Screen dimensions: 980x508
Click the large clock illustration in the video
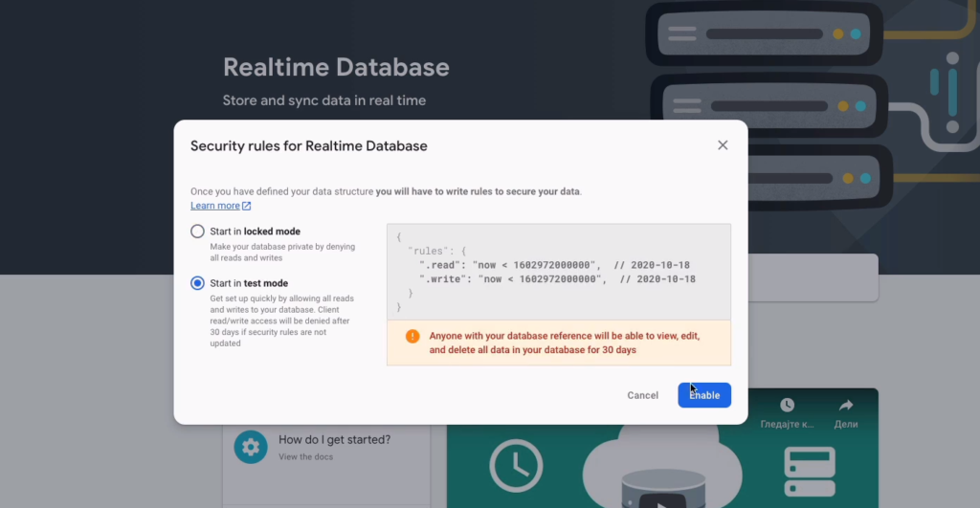516,466
